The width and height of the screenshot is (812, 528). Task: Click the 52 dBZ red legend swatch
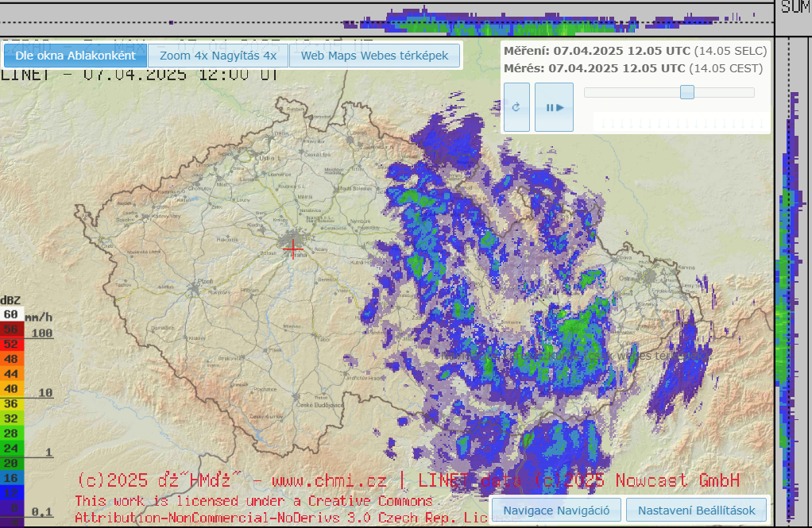[x=11, y=344]
